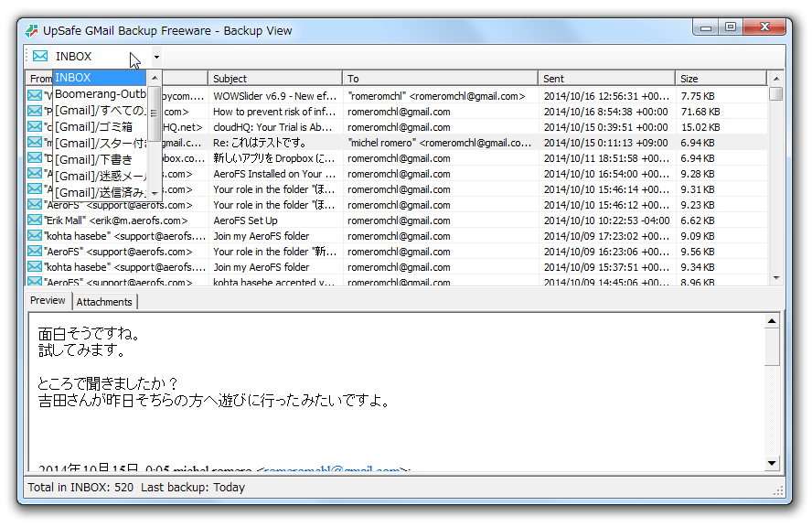Choose [Gmail]/スター付 folder in dropdown list
812x527 pixels.
click(100, 144)
